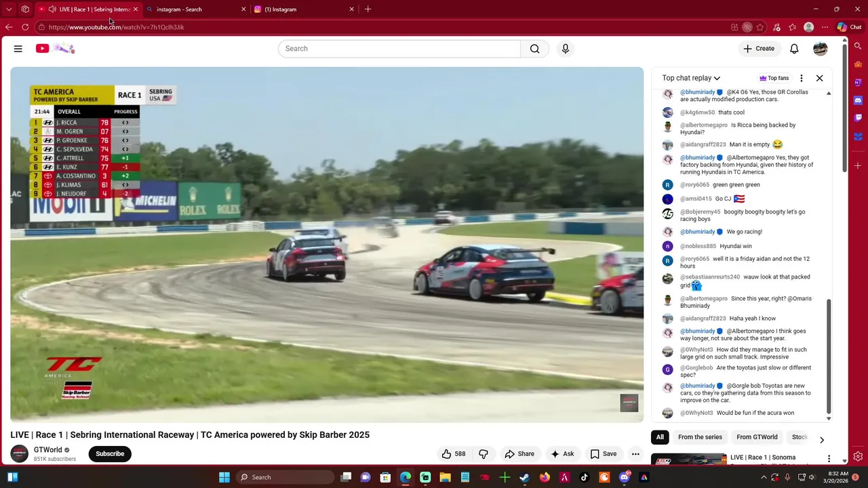The height and width of the screenshot is (488, 868).
Task: Ask about this video
Action: pyautogui.click(x=562, y=454)
